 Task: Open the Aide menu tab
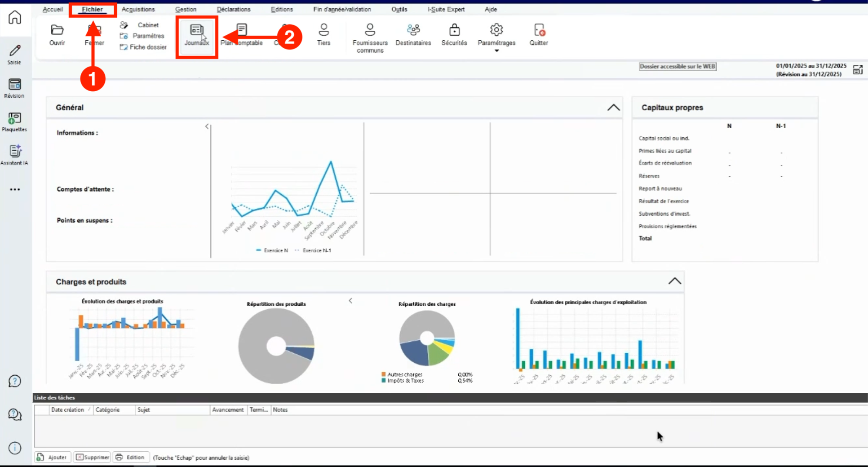(x=491, y=9)
